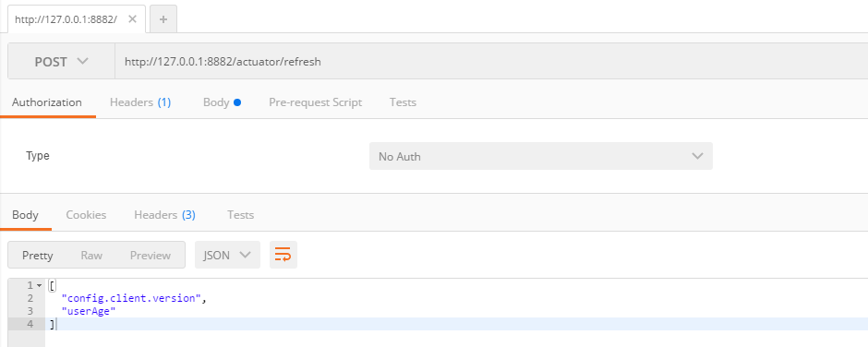Click the "userAge" line in response
Image resolution: width=868 pixels, height=347 pixels.
(x=89, y=312)
